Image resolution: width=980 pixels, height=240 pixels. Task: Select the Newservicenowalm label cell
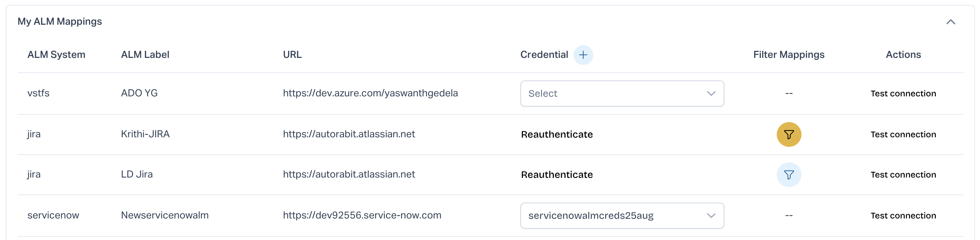[x=165, y=215]
